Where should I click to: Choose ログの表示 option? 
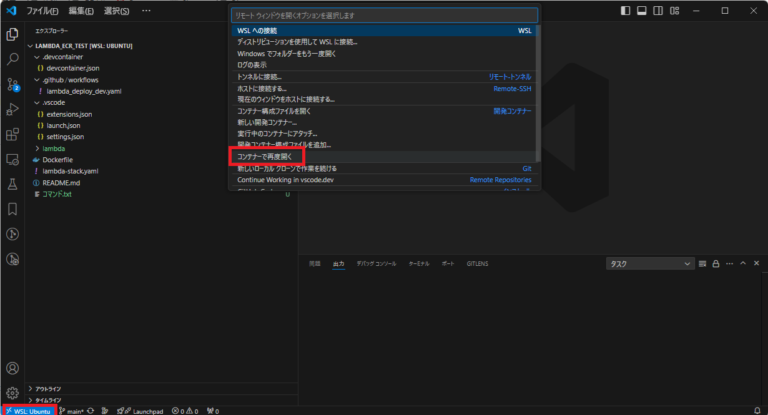[384, 65]
